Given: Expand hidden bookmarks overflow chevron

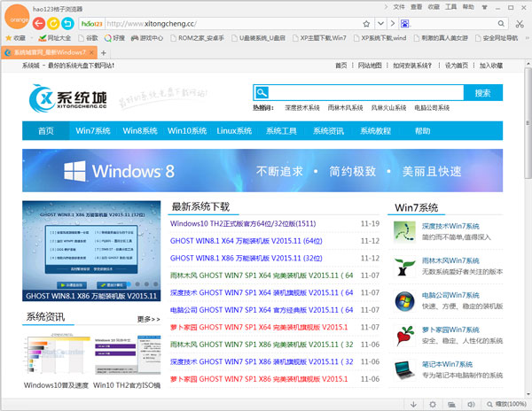Looking at the screenshot, I should point(528,38).
